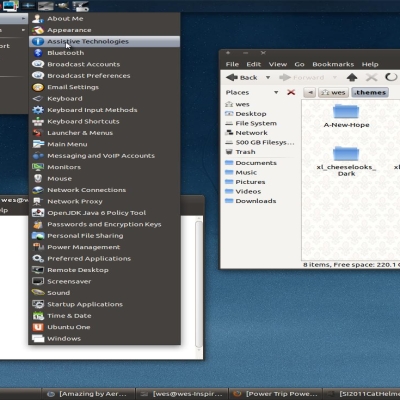Open About Me preferences icon
Screen dimensions: 400x400
pos(38,19)
